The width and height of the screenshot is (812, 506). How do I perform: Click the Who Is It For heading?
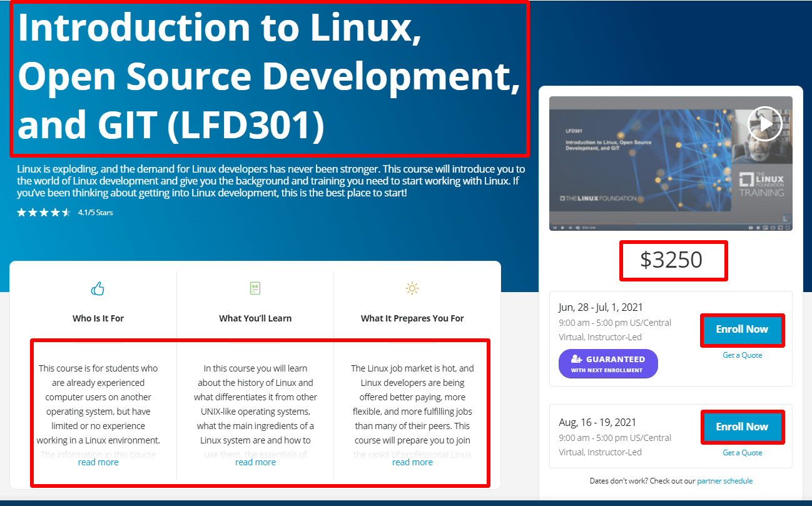point(98,318)
